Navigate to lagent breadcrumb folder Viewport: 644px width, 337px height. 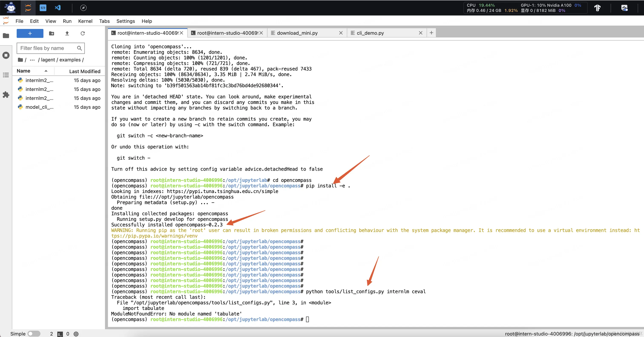(x=48, y=60)
